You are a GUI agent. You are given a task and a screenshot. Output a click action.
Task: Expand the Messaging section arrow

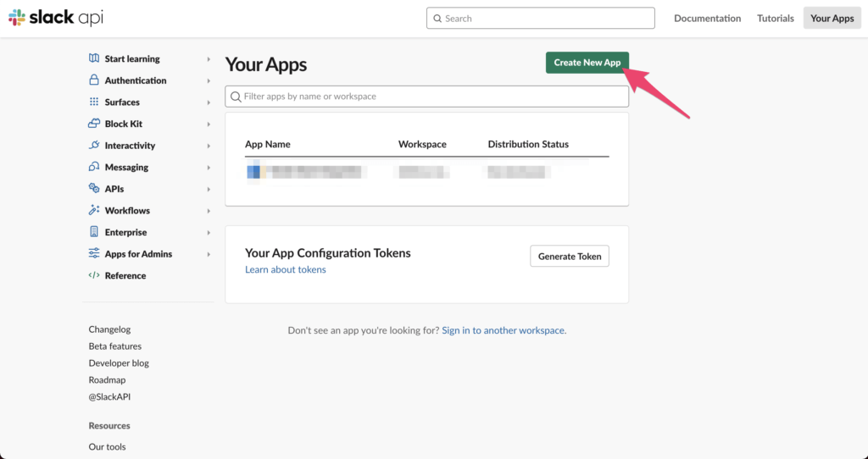(209, 168)
